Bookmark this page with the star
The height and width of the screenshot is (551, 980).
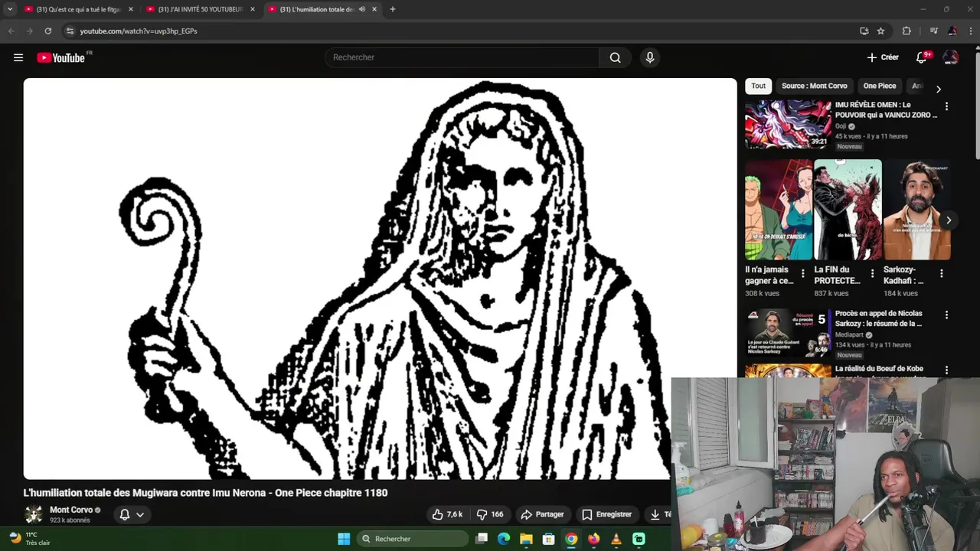point(880,31)
